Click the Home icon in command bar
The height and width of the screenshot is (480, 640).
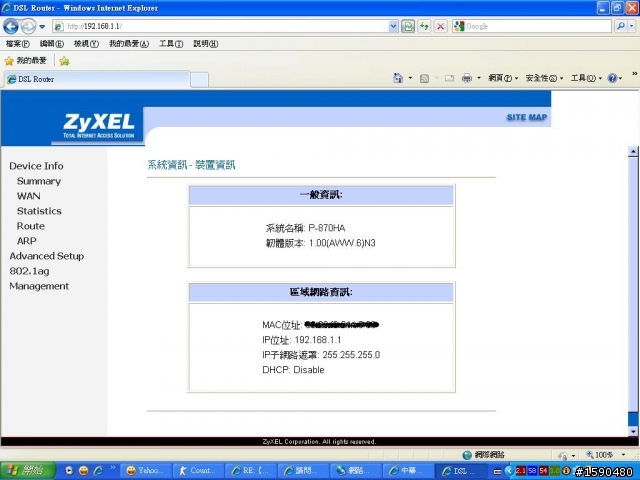pyautogui.click(x=398, y=78)
